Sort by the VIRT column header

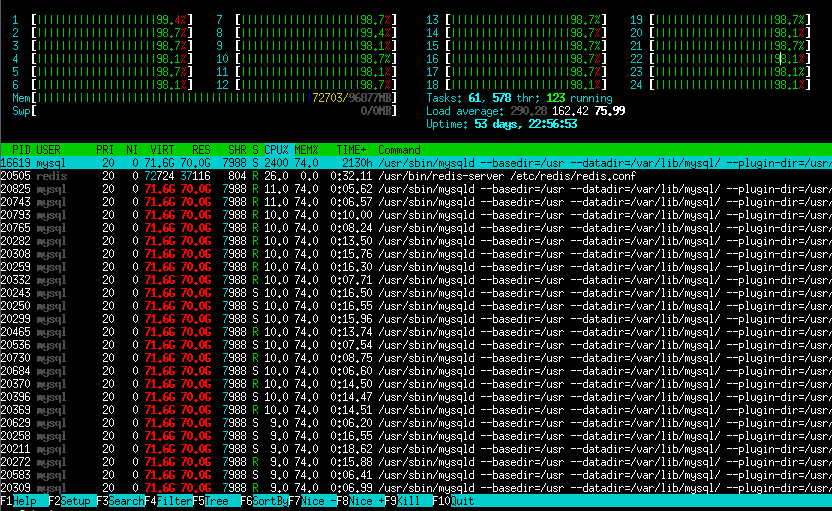click(162, 150)
